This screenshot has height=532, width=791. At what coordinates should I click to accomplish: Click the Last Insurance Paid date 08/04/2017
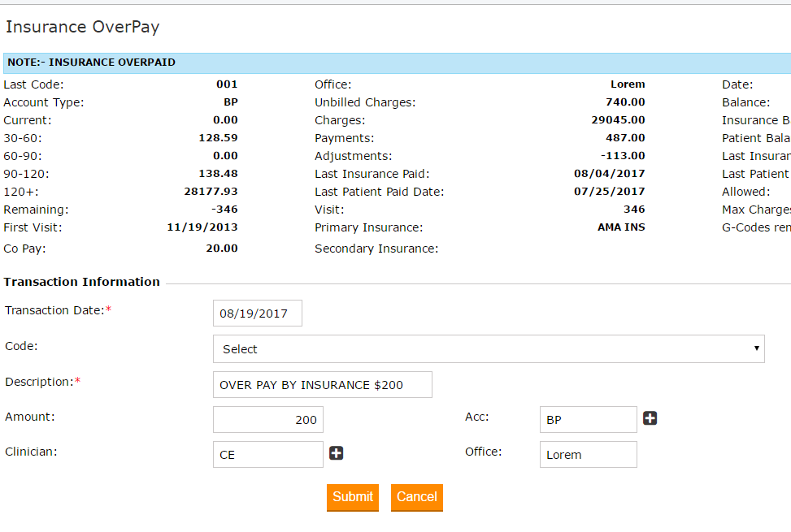(609, 174)
